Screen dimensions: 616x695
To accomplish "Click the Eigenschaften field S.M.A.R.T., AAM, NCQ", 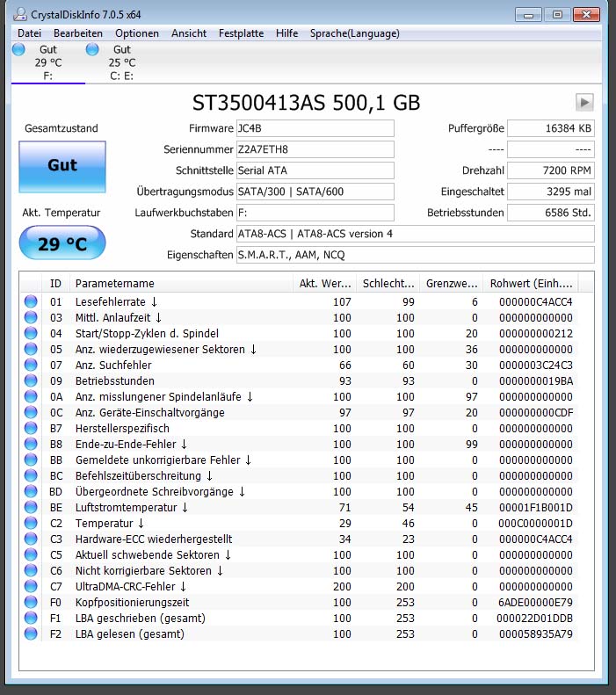I will click(x=416, y=255).
